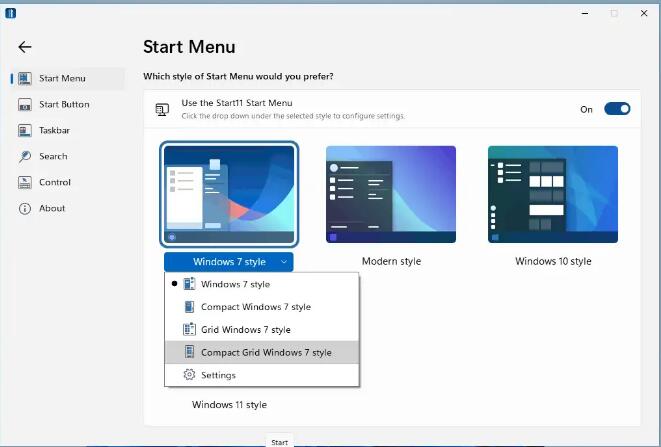Screen dimensions: 661x447
Task: Close the Start11 window
Action: [644, 13]
